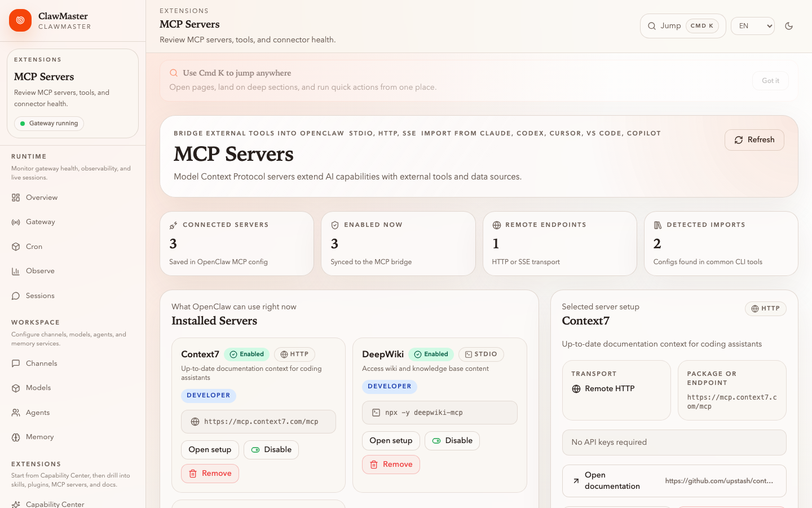Viewport: 812px width, 508px height.
Task: Click the Models box icon
Action: pyautogui.click(x=16, y=388)
